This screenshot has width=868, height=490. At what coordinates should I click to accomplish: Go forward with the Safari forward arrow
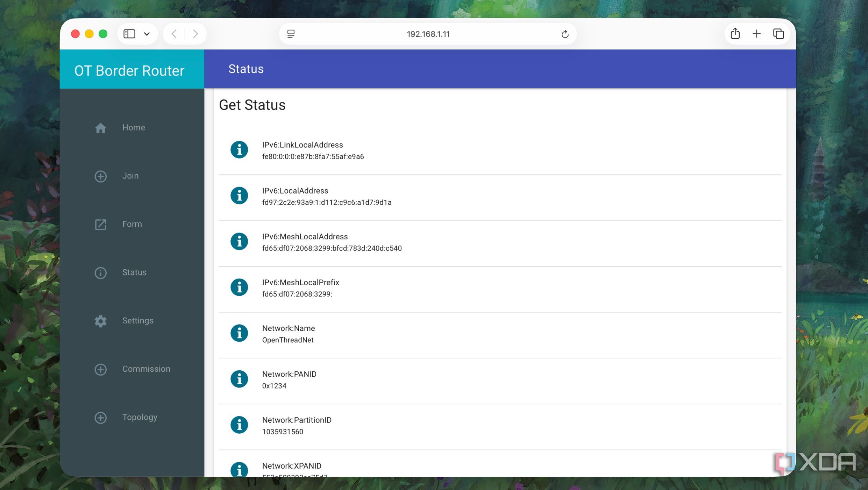195,34
